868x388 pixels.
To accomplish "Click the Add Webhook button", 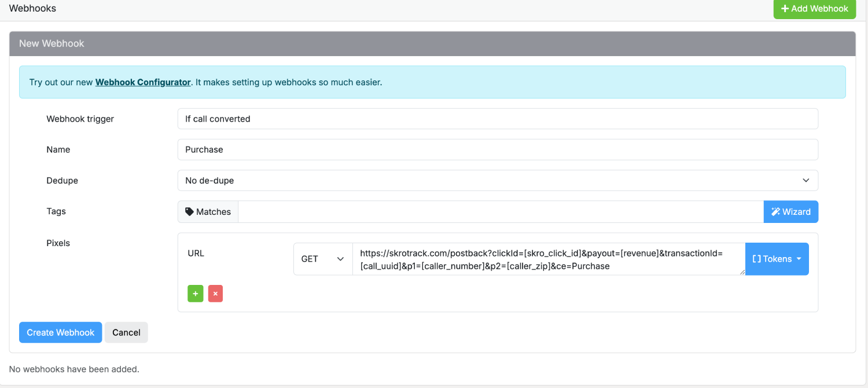I will point(814,9).
